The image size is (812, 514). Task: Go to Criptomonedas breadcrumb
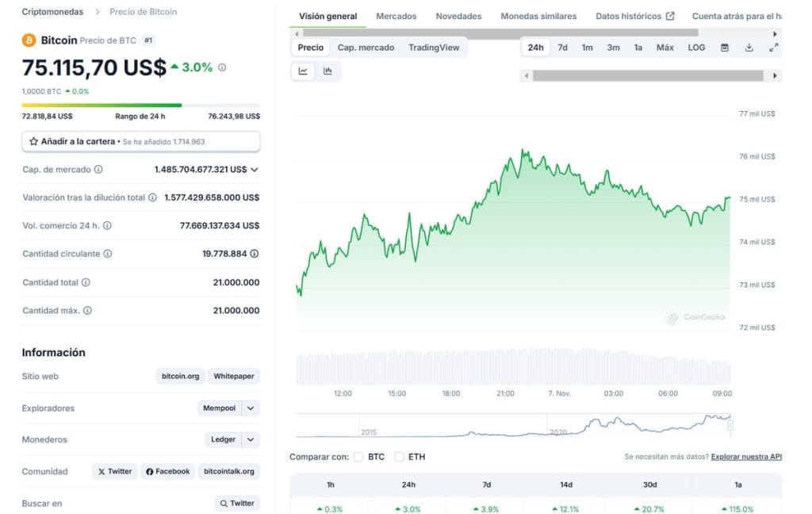pos(52,11)
